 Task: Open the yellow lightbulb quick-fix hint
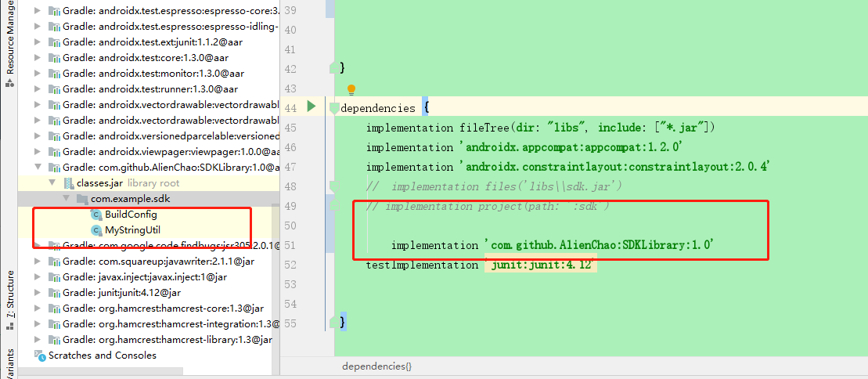click(351, 89)
